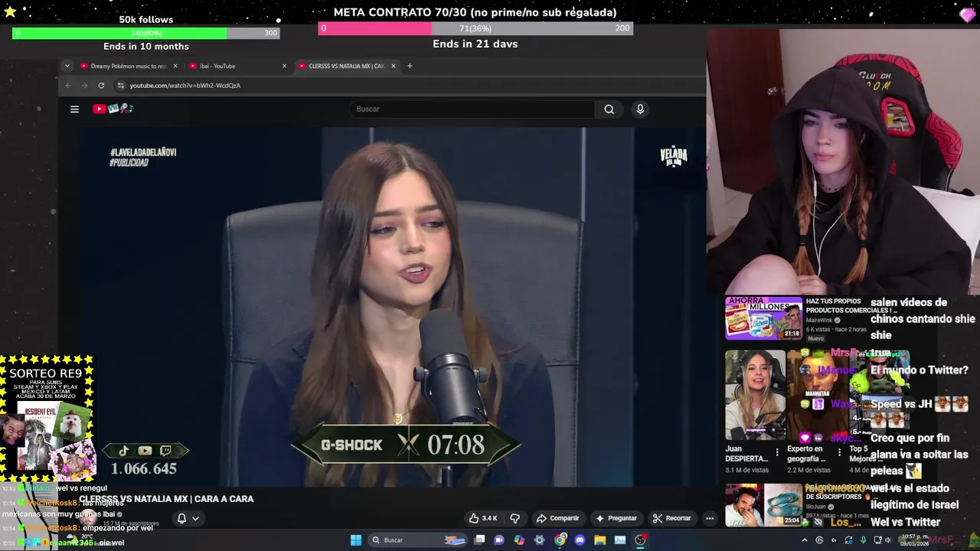
Task: Click the streamer webcam feed
Action: tap(843, 162)
